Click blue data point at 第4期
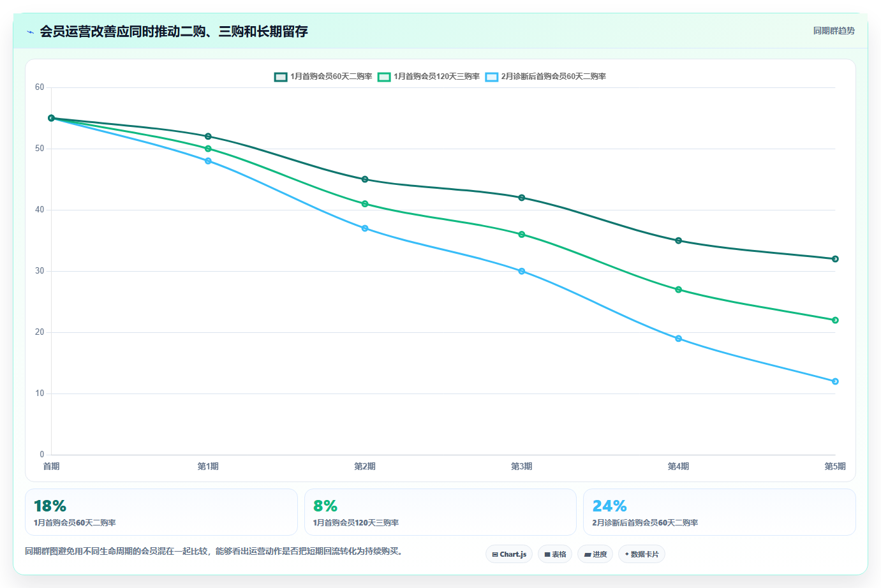 [x=678, y=339]
